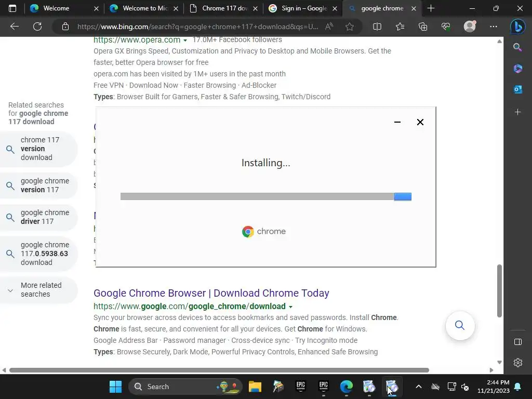Toggle sidebar layout icon near bottom
Image resolution: width=532 pixels, height=399 pixels.
point(518,342)
